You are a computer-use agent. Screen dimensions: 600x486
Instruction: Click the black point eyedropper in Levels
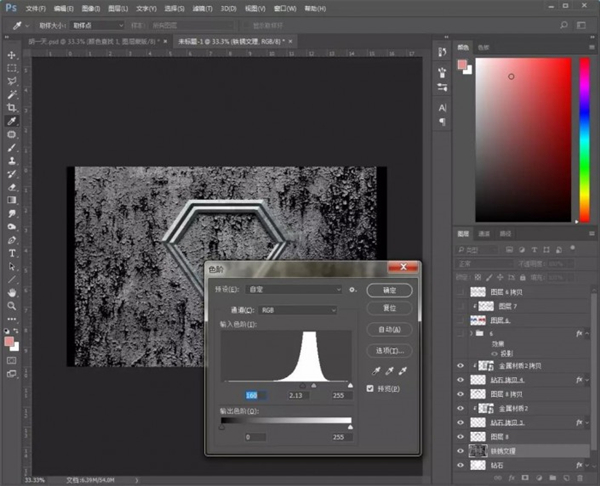point(376,371)
